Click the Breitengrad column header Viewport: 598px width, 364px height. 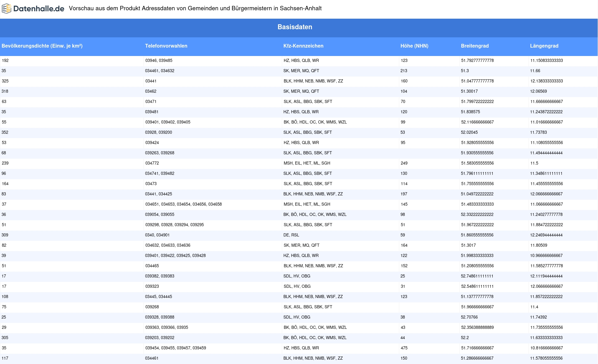(475, 46)
